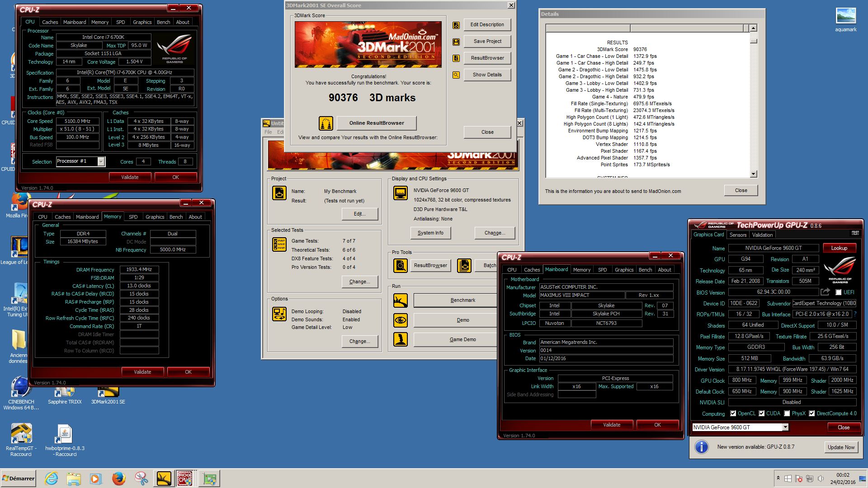Click the Bus Interface question mark icon
Screen dimensions: 868x488
point(855,314)
